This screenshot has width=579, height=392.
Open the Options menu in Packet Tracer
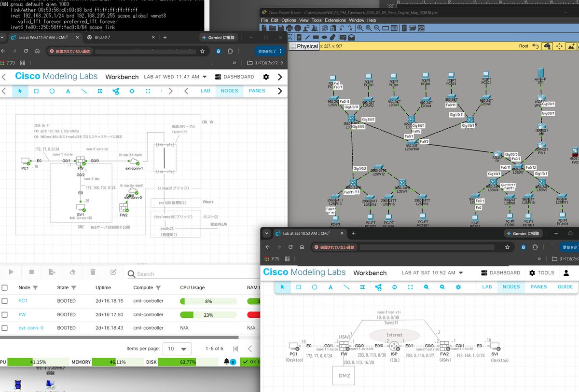pos(289,20)
